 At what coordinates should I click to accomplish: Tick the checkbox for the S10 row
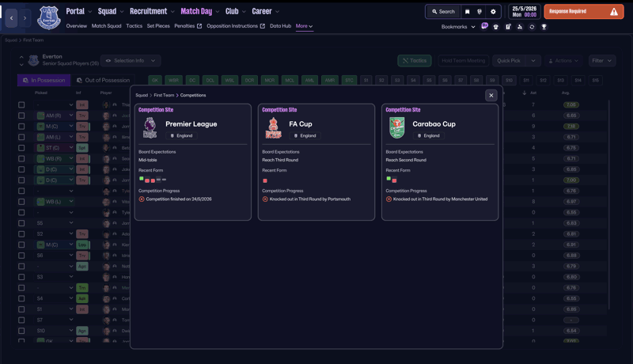pos(21,331)
